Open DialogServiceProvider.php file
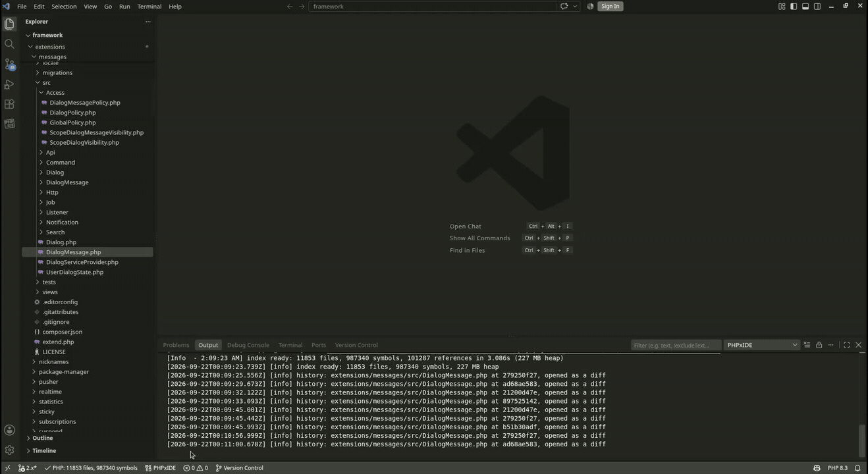The width and height of the screenshot is (868, 474). coord(82,262)
